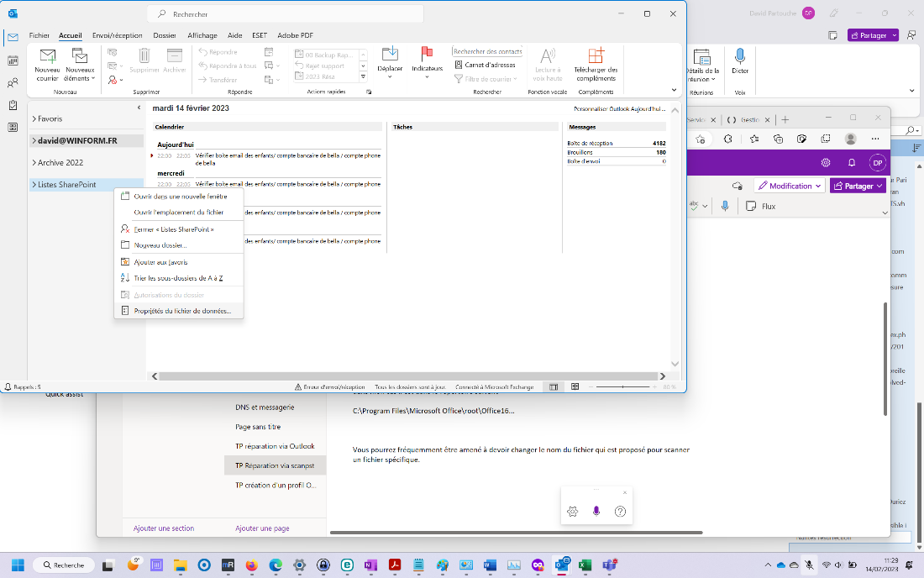The width and height of the screenshot is (924, 578).
Task: Click the notification bell in the purple header
Action: (852, 163)
